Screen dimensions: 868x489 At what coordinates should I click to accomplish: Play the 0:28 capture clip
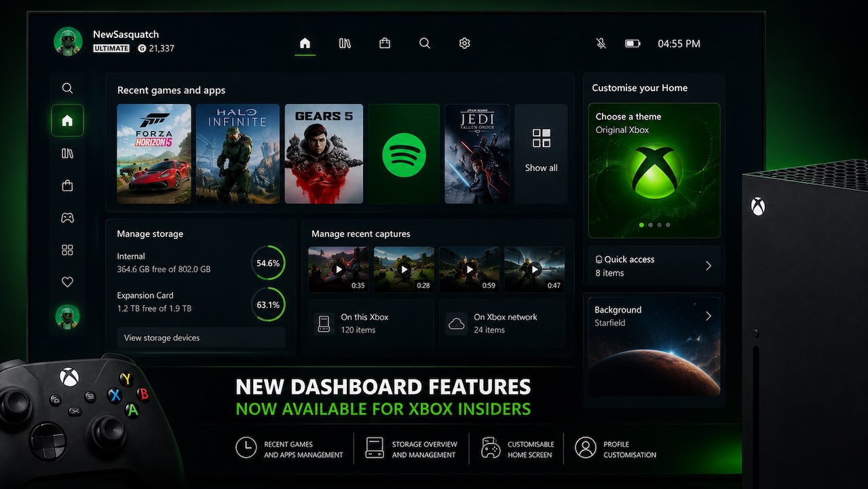coord(404,270)
